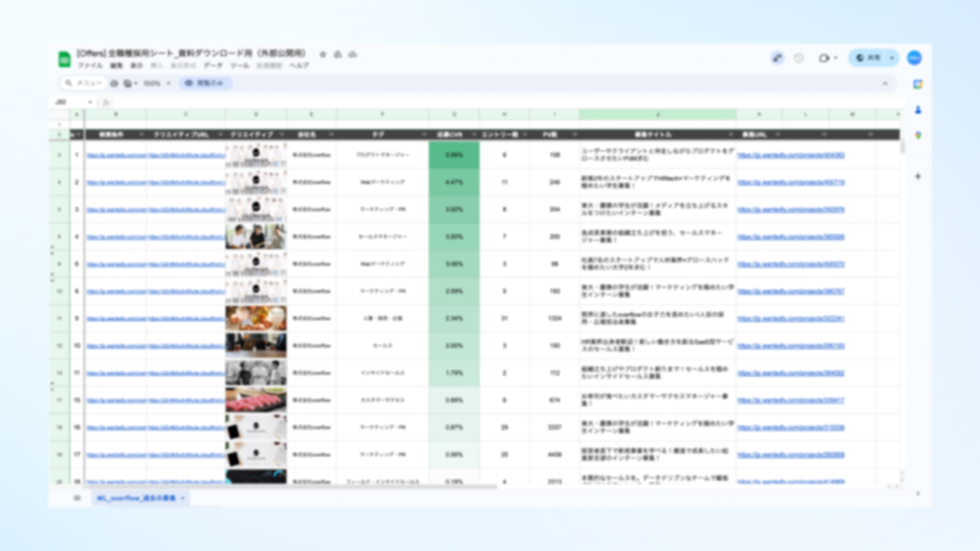This screenshot has height=551, width=980.
Task: Open the filter dropdown on 募集タイトル column
Action: click(729, 135)
